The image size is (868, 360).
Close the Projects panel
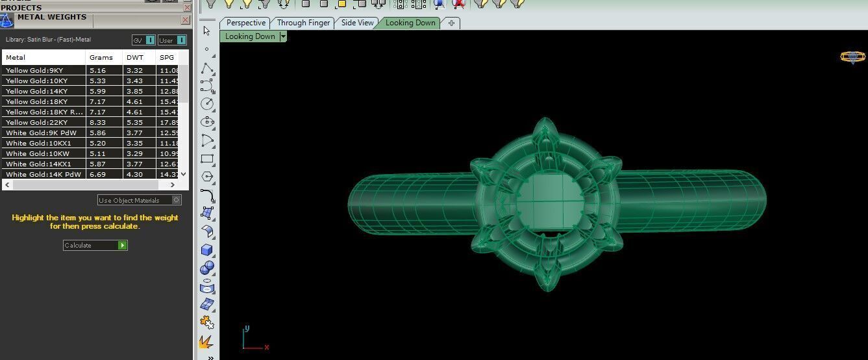tap(187, 7)
